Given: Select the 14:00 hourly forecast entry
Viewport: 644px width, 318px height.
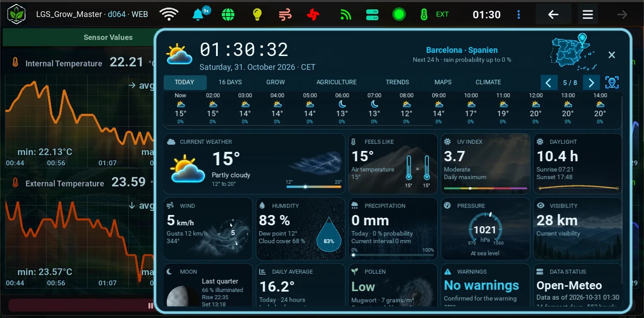Looking at the screenshot, I should pos(600,109).
